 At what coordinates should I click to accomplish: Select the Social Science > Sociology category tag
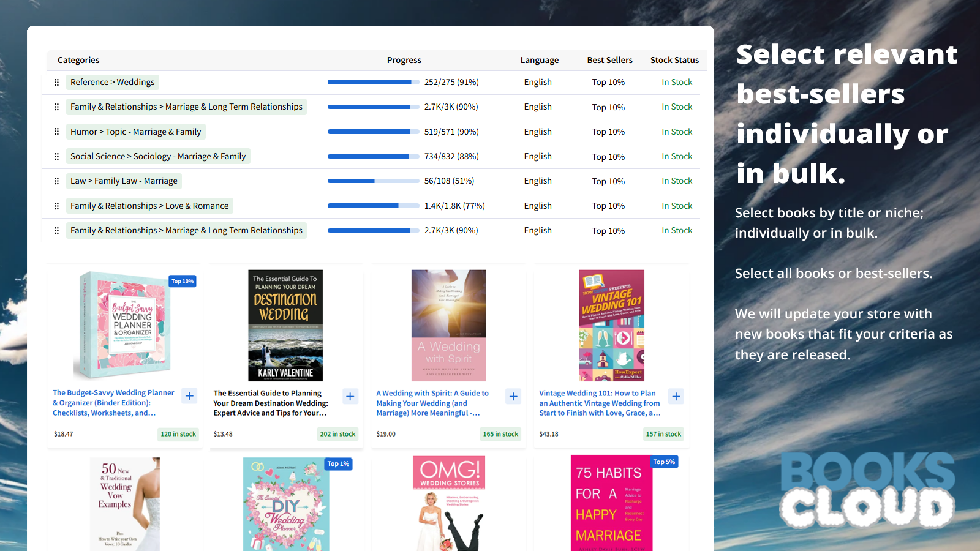158,156
